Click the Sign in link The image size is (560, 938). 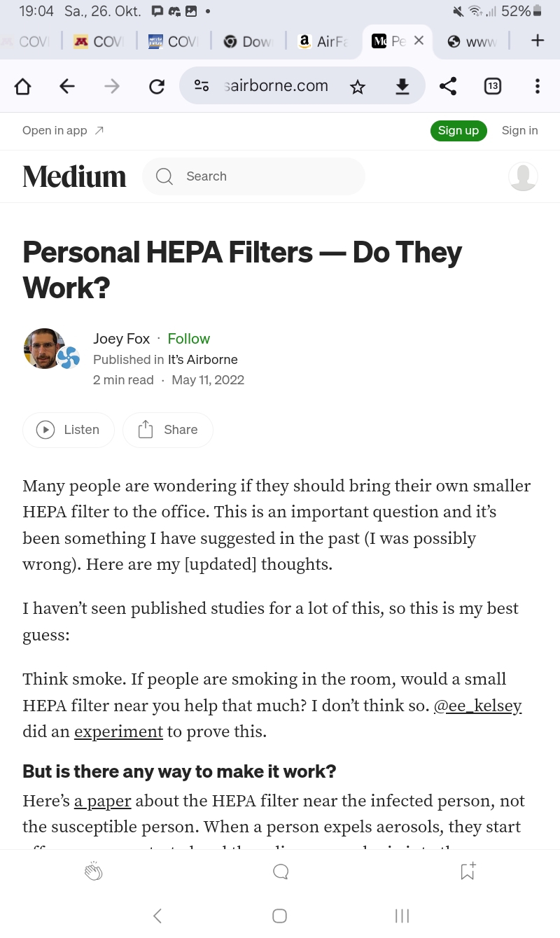point(519,130)
